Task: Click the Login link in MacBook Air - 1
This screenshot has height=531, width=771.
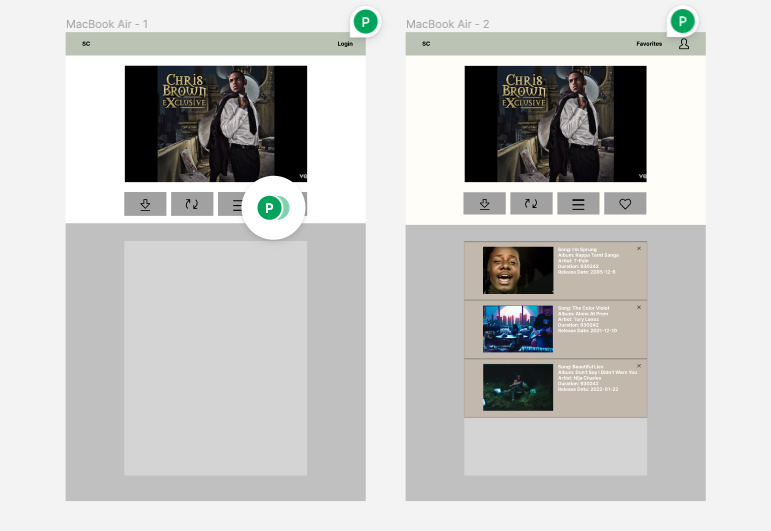Action: [x=345, y=44]
